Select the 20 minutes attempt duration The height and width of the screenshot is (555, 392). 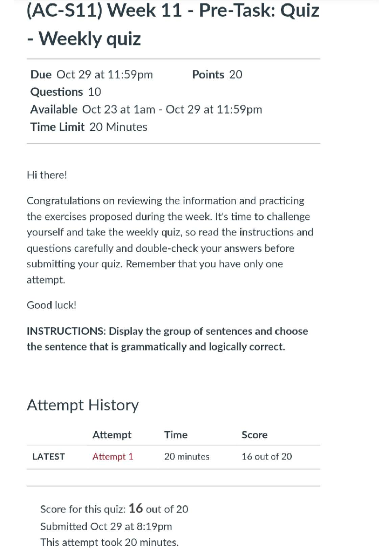tap(187, 457)
